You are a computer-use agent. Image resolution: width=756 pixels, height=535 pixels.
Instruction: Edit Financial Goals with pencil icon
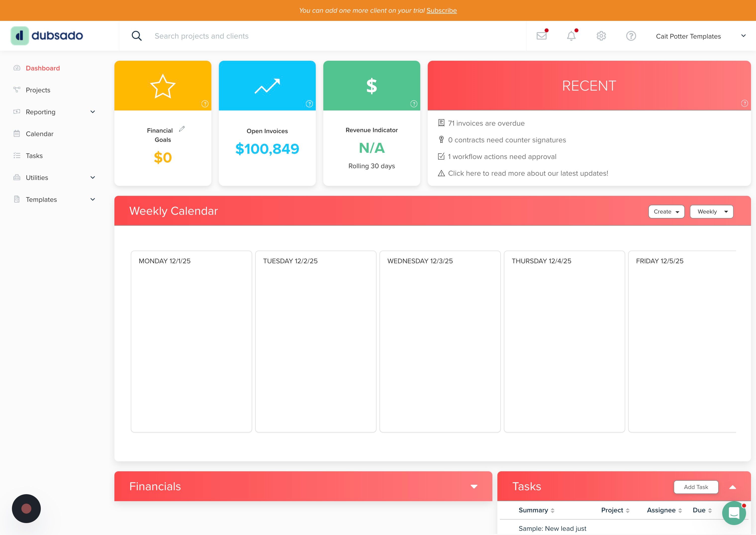pyautogui.click(x=182, y=129)
